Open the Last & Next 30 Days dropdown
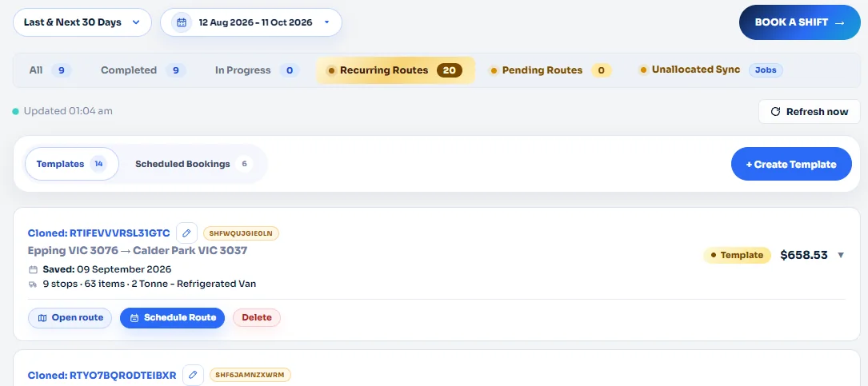The image size is (868, 386). pyautogui.click(x=82, y=22)
